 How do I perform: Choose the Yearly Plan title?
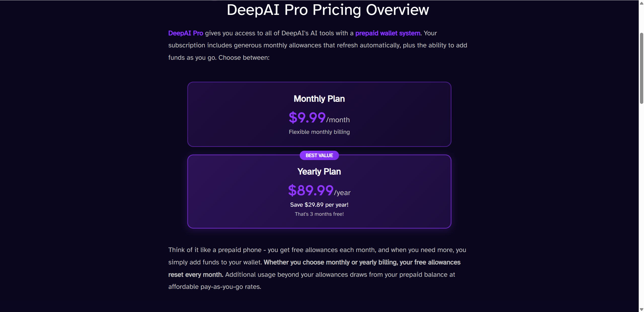(x=319, y=172)
